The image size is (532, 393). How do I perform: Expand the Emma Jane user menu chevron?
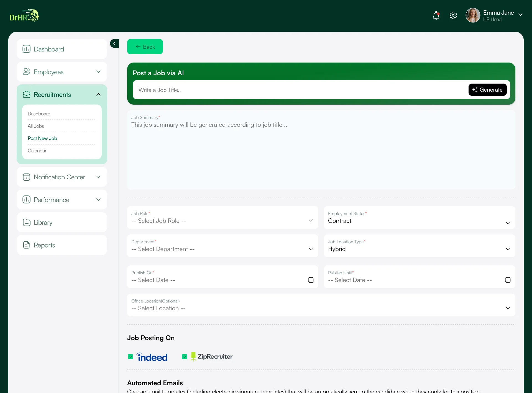520,15
